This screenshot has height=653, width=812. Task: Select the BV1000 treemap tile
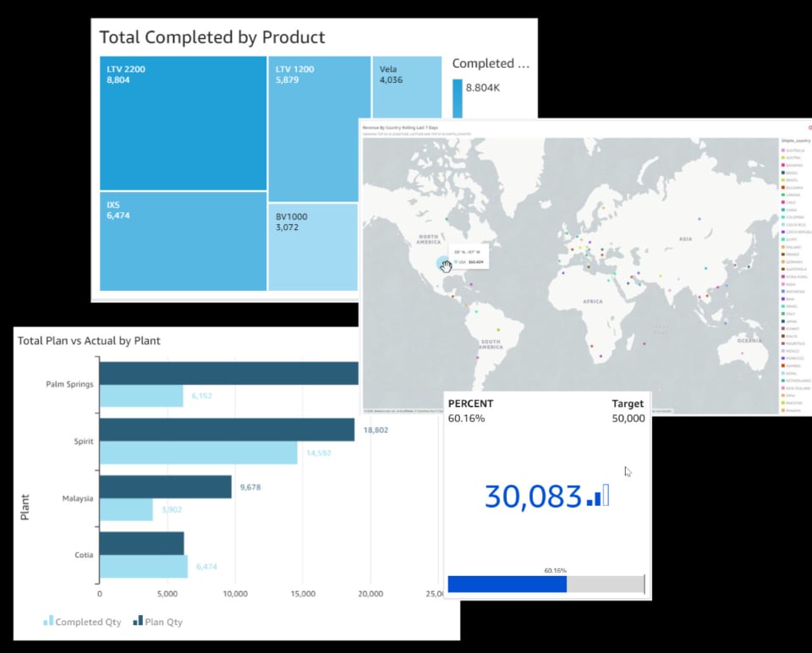313,247
